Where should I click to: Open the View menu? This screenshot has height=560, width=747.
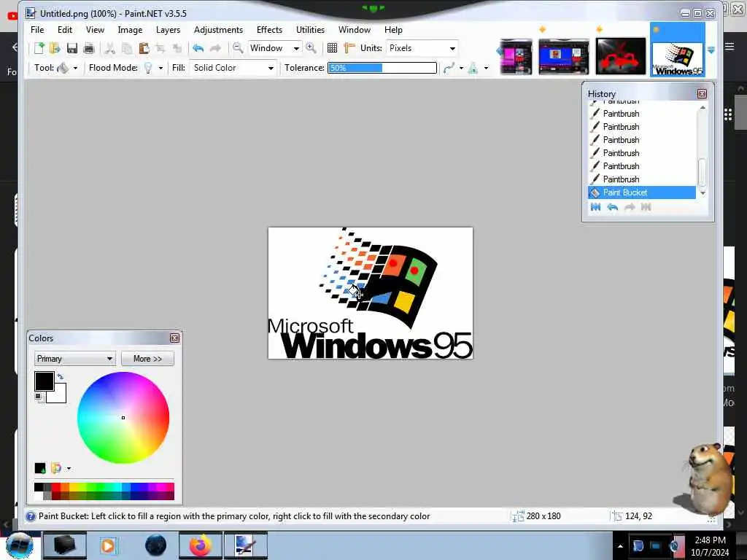95,30
